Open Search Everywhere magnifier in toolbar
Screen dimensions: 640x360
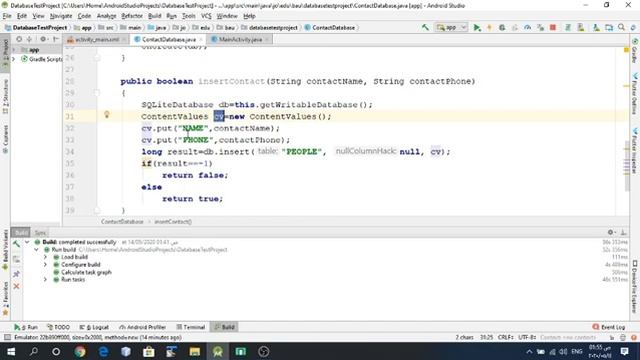tap(621, 27)
